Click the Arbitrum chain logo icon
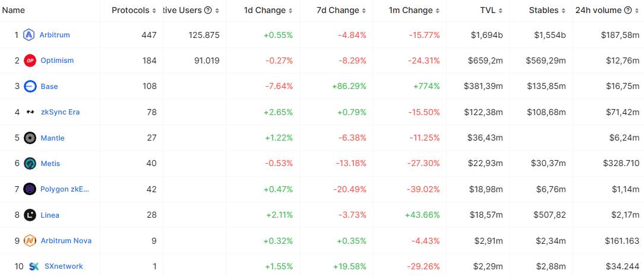 point(29,35)
